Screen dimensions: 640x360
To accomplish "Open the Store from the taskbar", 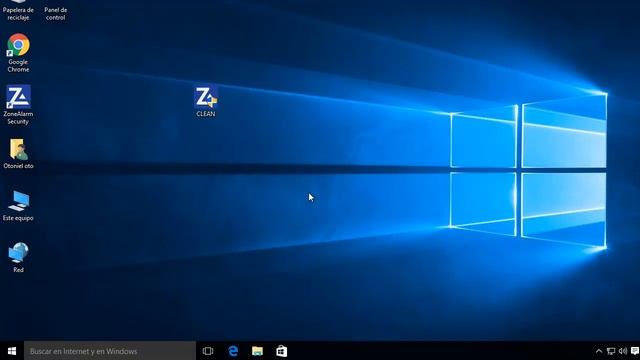I will [282, 351].
